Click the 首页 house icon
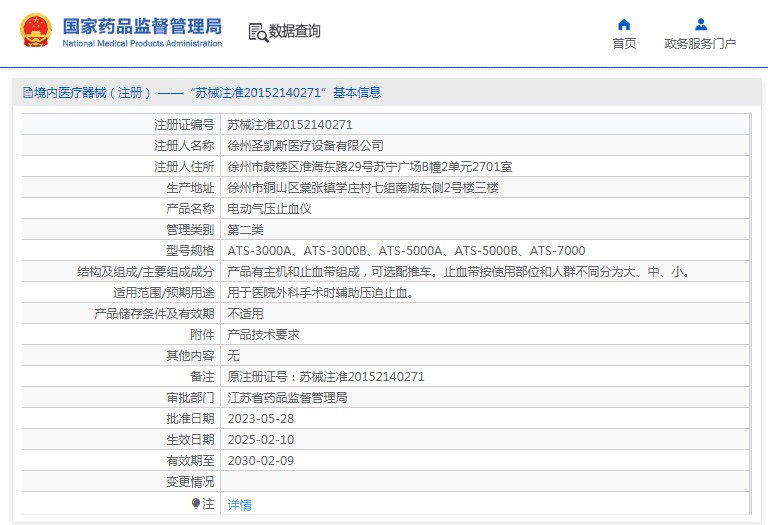Image resolution: width=768 pixels, height=525 pixels. [624, 24]
